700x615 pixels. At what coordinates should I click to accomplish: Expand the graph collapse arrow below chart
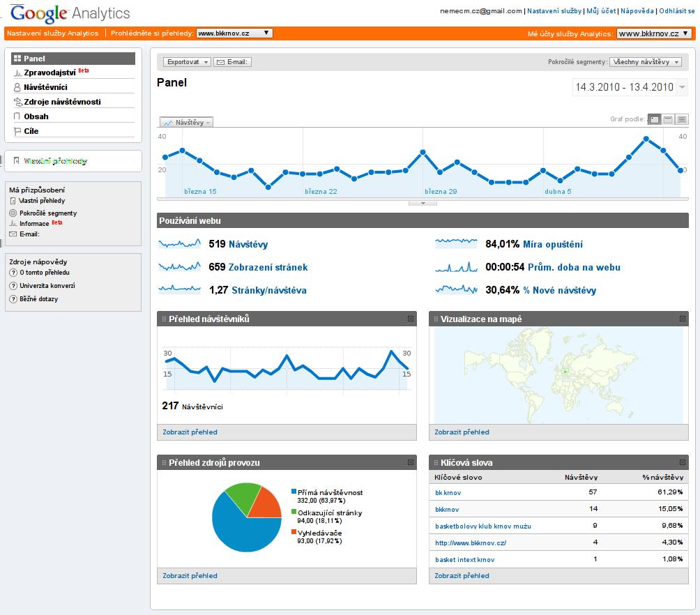(x=423, y=203)
